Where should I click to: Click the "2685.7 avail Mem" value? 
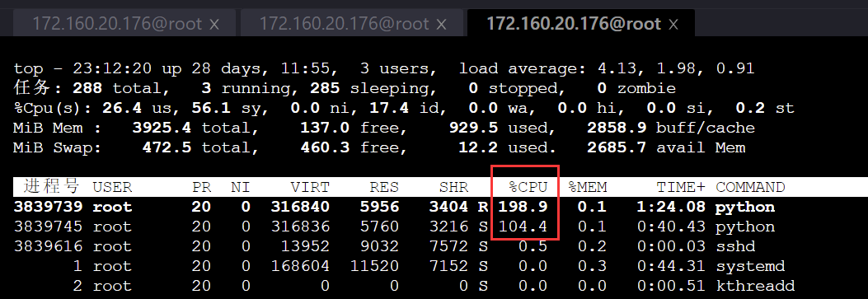pos(666,148)
